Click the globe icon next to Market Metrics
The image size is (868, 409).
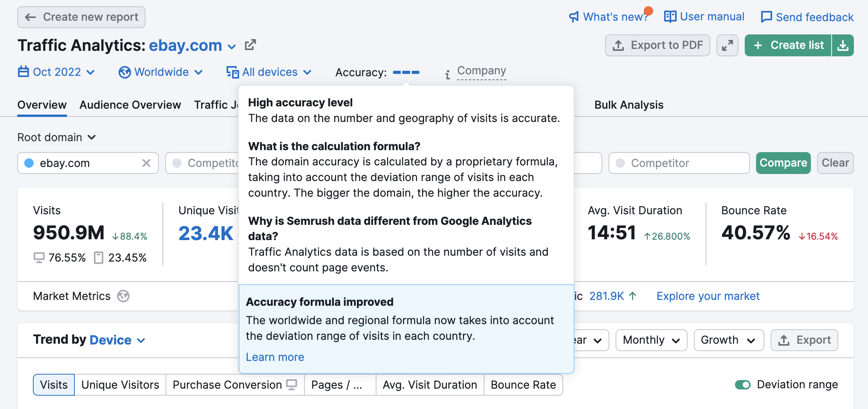pyautogui.click(x=123, y=296)
